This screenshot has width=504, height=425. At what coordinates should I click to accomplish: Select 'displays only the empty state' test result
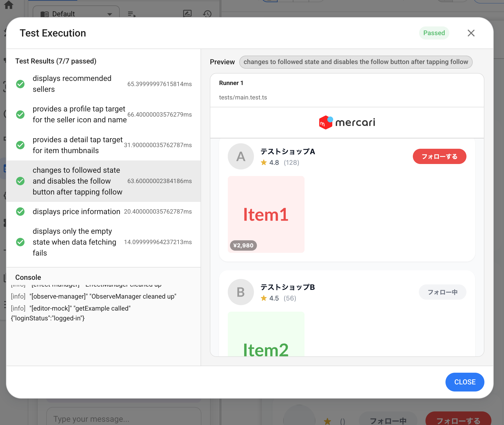(x=103, y=242)
